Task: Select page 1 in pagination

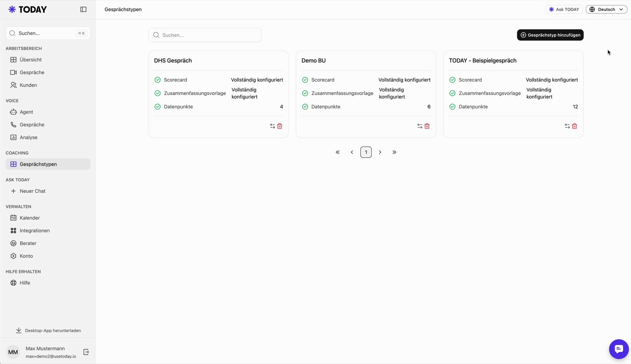Action: 366,152
